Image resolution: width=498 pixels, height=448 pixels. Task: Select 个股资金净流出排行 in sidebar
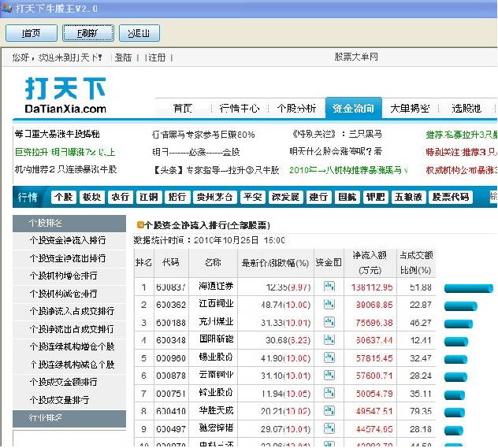(69, 258)
